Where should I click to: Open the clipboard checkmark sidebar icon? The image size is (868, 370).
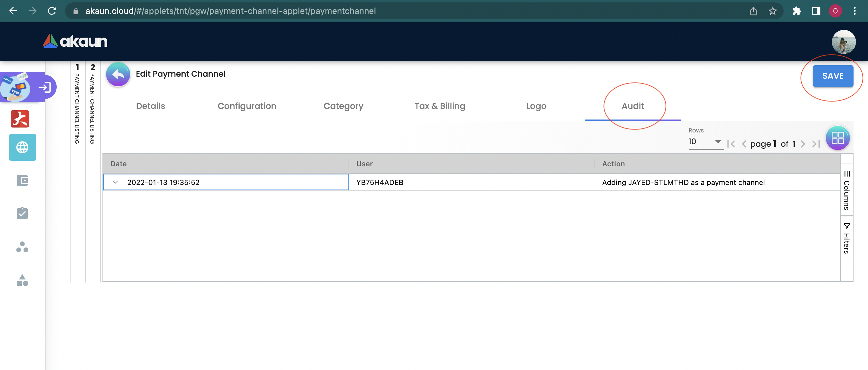(x=22, y=213)
